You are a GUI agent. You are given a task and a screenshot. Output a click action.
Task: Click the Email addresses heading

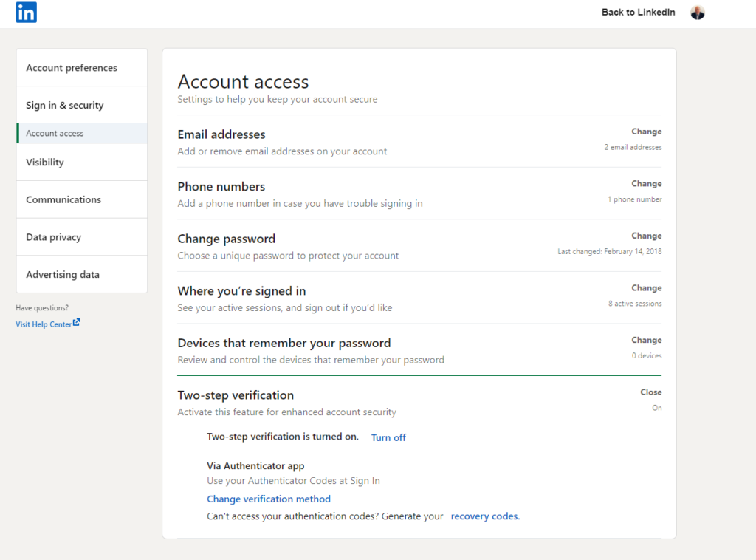pyautogui.click(x=221, y=134)
